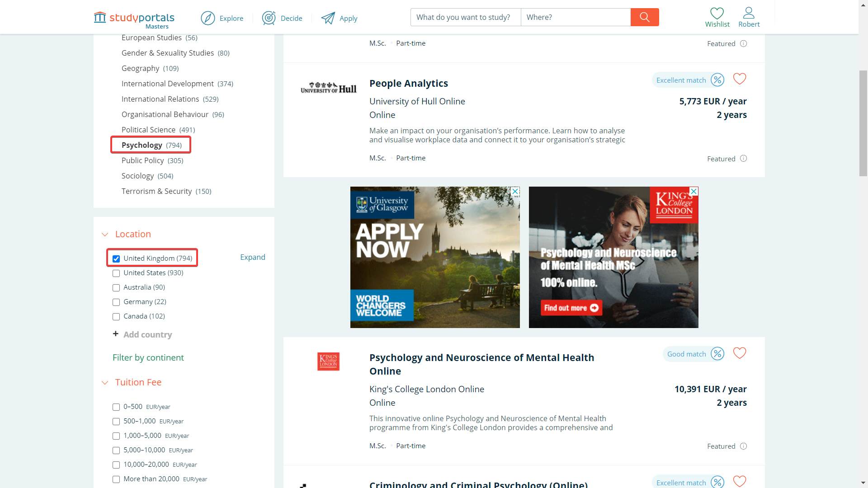Check the 5,000–10,000 EUR/year tuition filter

click(116, 450)
